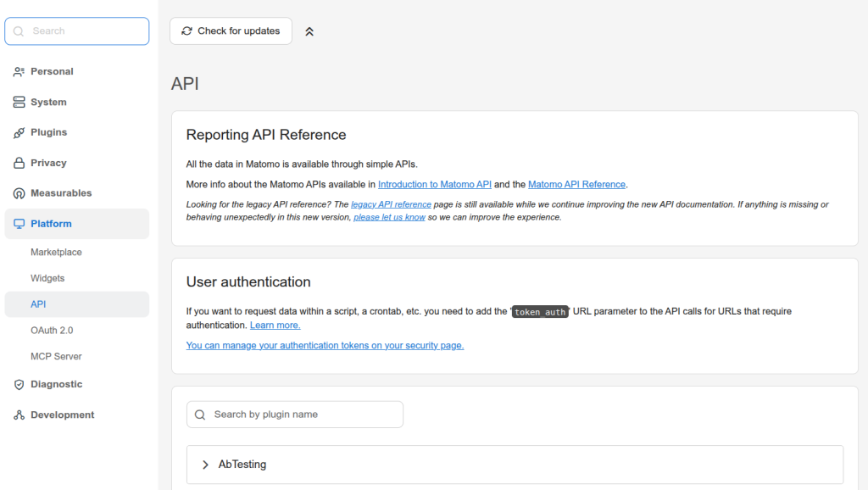
Task: Expand the AbTesting plugin section
Action: tap(515, 465)
